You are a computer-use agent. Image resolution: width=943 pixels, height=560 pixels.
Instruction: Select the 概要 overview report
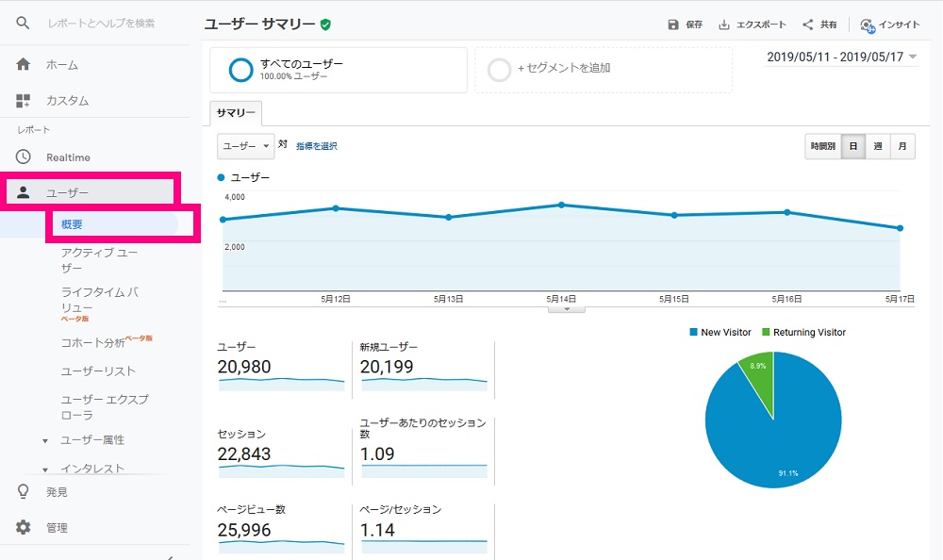click(72, 224)
